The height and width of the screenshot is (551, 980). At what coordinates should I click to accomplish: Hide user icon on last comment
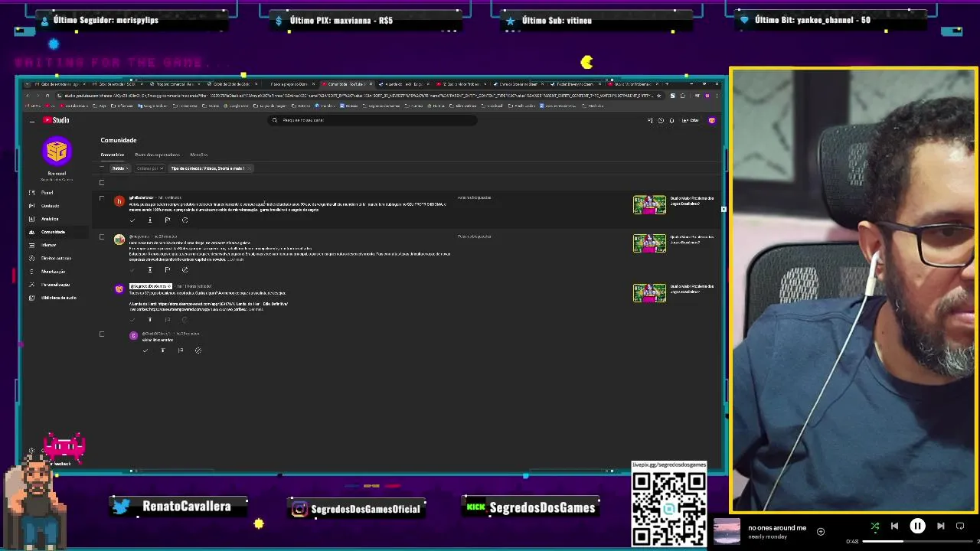click(x=198, y=350)
